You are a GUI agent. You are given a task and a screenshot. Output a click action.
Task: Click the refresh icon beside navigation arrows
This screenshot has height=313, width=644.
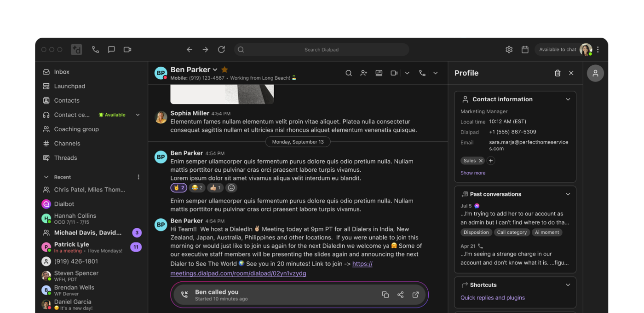[x=221, y=50]
